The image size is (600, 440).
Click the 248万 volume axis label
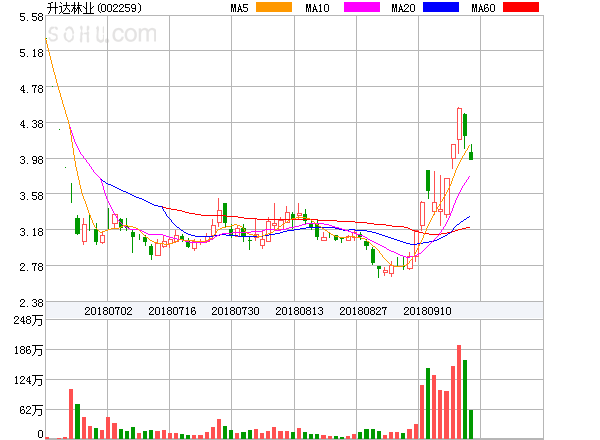tap(28, 320)
